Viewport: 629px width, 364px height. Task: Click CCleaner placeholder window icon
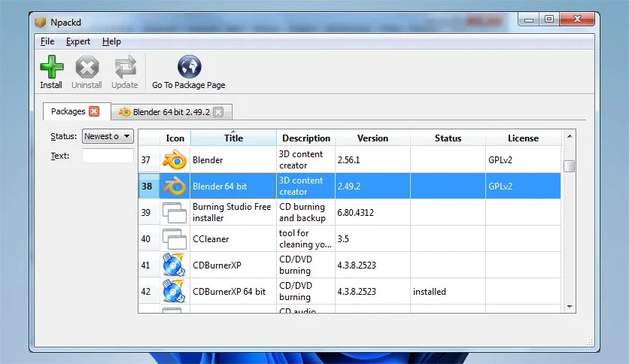175,239
